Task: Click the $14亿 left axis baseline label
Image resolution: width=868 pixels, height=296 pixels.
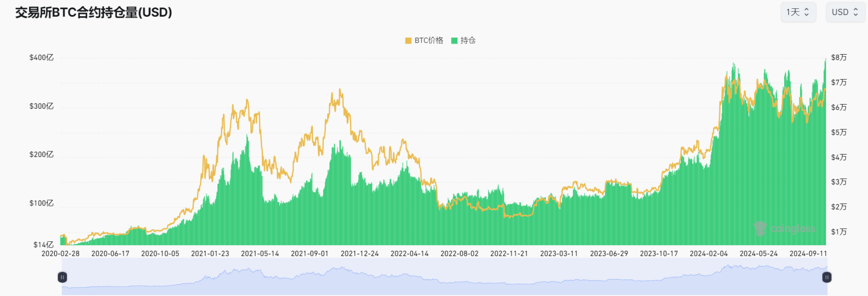Action: pyautogui.click(x=44, y=245)
